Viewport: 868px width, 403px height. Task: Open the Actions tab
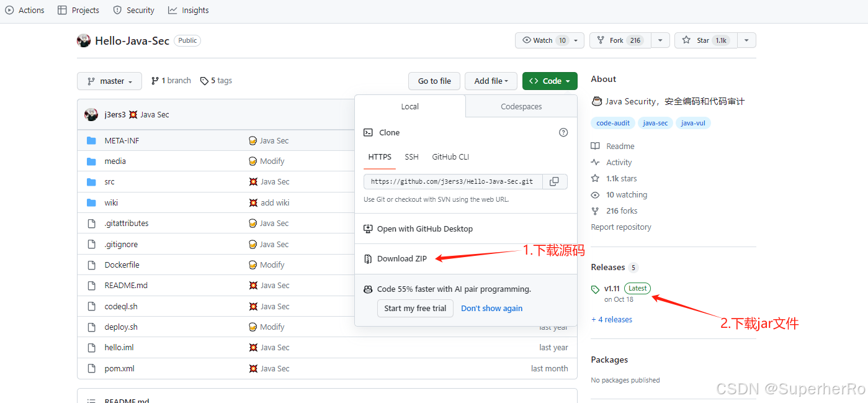point(25,10)
